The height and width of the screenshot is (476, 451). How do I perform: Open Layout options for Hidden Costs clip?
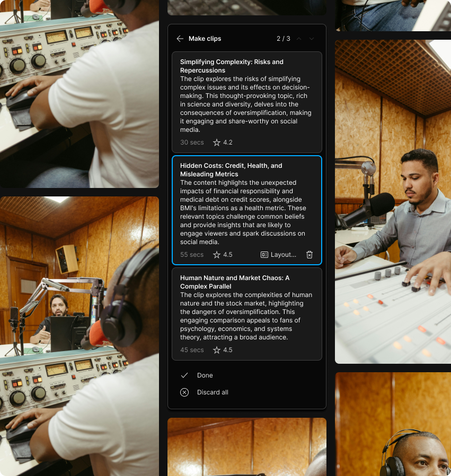(x=278, y=255)
